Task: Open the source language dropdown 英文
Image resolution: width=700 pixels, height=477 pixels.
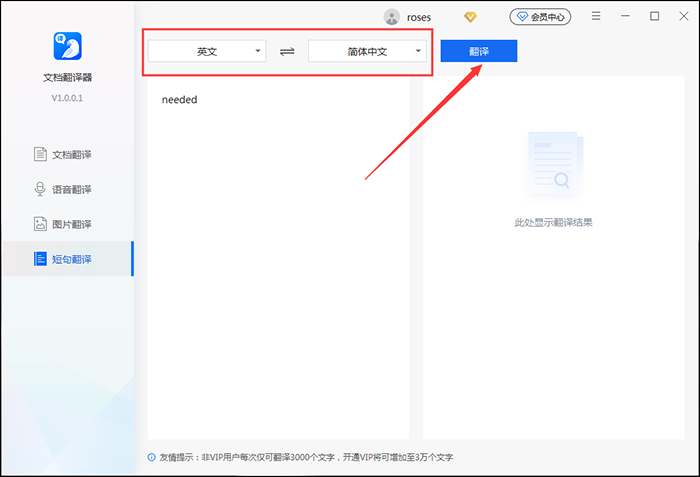Action: point(207,51)
